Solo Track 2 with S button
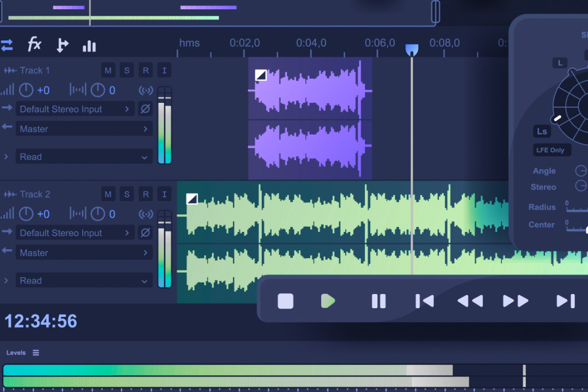This screenshot has width=588, height=392. tap(127, 194)
